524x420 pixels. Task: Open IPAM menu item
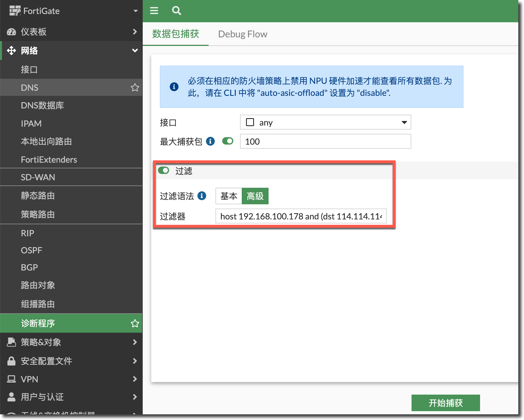(71, 124)
